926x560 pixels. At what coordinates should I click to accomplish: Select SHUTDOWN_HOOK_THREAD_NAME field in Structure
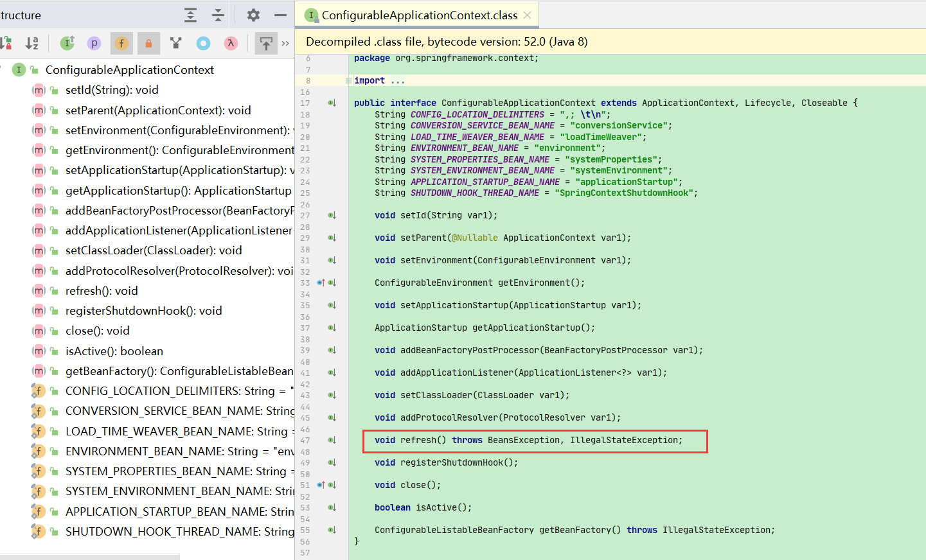pyautogui.click(x=179, y=532)
